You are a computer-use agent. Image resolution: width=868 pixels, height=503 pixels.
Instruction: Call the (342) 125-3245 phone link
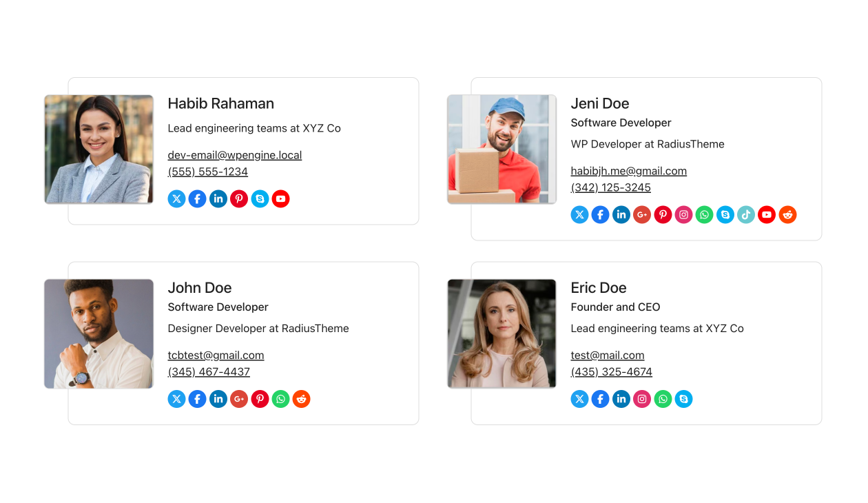(x=611, y=187)
